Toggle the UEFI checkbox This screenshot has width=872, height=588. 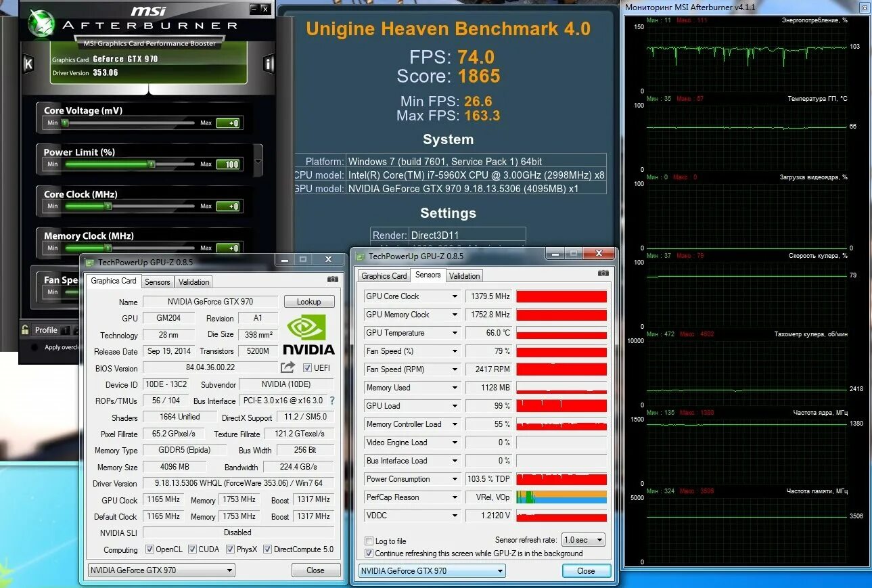tap(307, 368)
